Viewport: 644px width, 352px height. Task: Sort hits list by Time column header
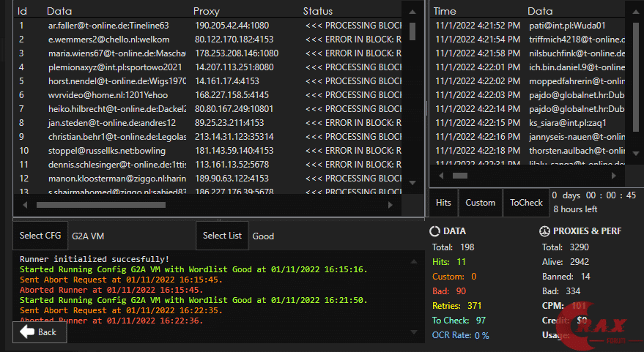pos(445,11)
